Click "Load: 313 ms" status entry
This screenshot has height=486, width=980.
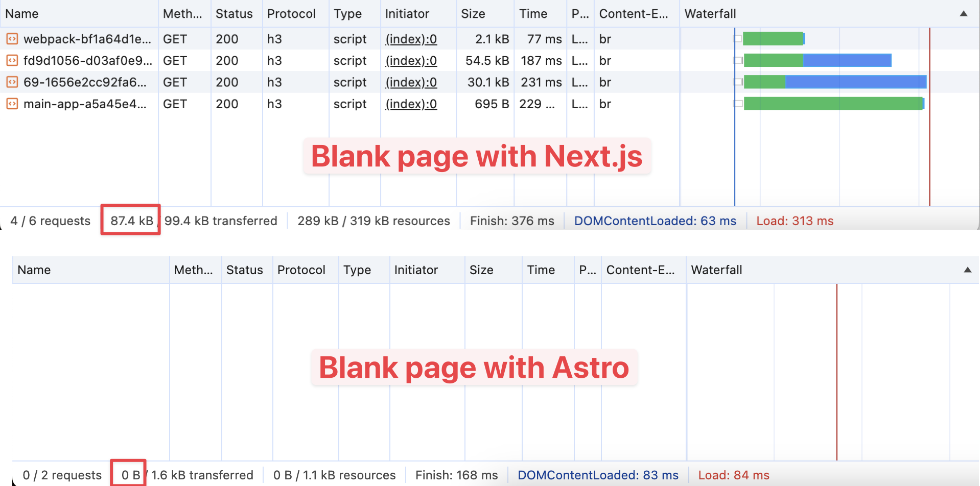[x=795, y=221]
